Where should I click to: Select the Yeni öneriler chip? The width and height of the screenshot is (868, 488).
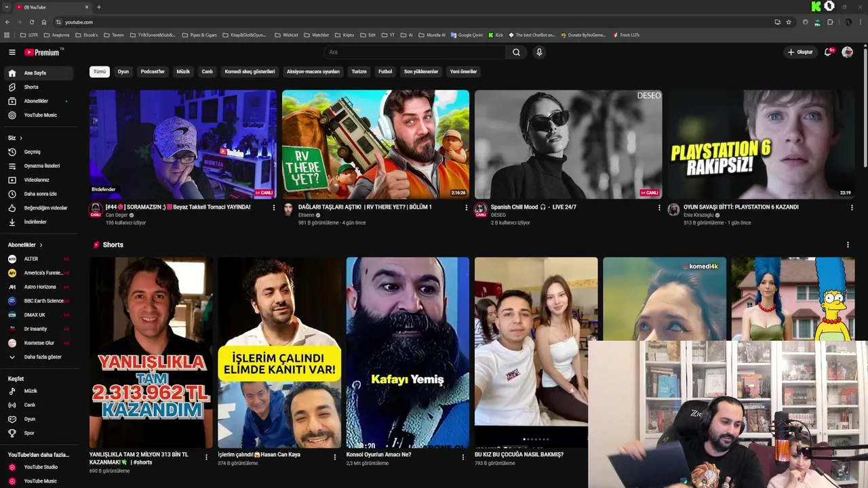(x=464, y=71)
